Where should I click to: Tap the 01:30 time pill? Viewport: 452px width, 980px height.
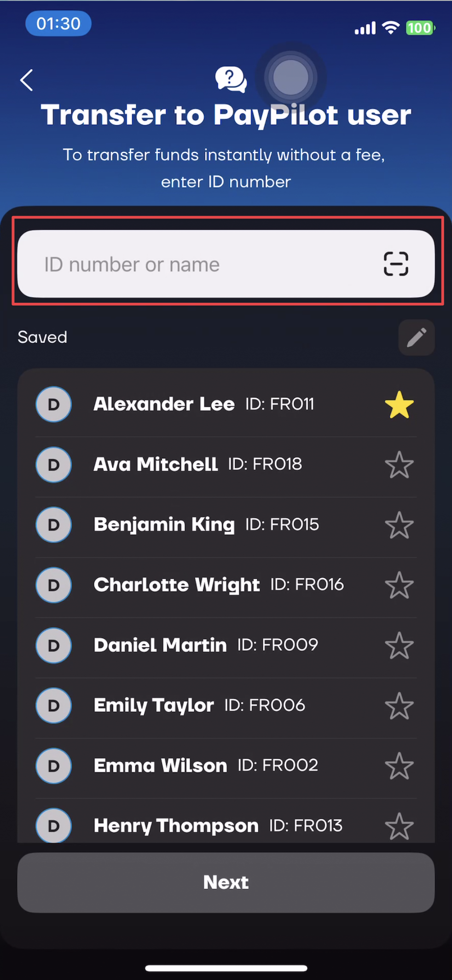point(58,23)
